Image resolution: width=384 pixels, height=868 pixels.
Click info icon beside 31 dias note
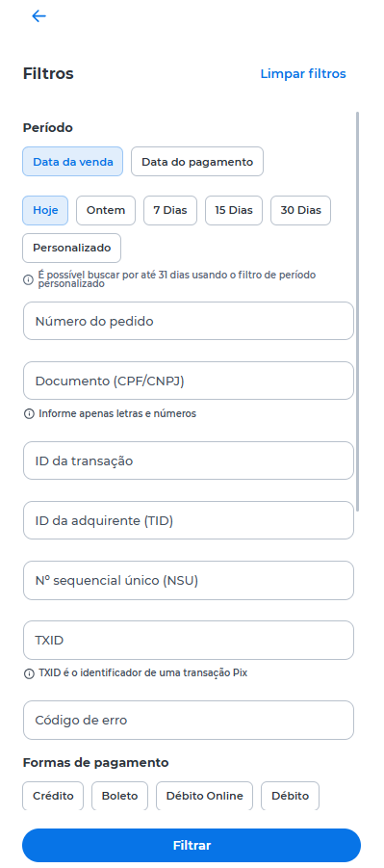(x=28, y=279)
